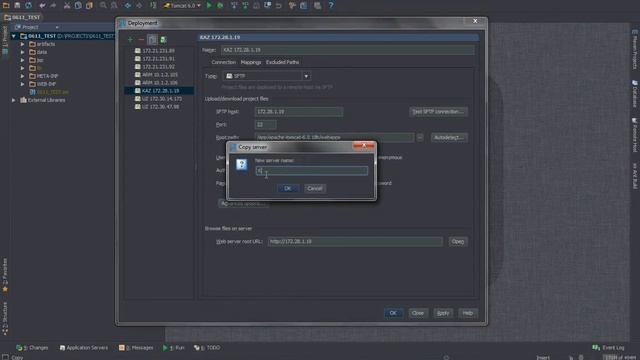Click the green Add server plus icon
Screen dimensions: 640x360
130,40
